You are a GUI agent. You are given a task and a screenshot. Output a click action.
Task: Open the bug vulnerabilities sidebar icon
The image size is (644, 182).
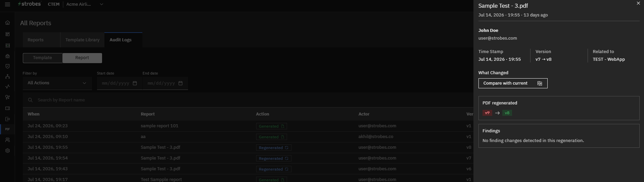[7, 56]
